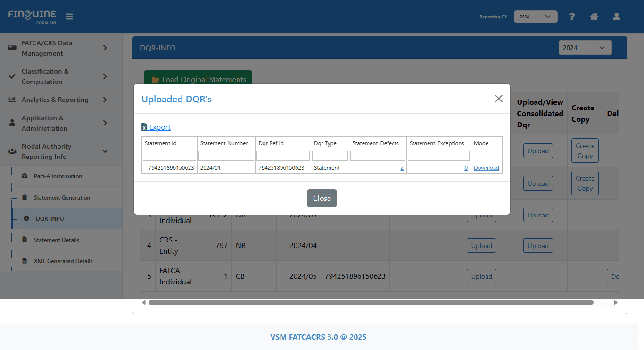
Task: Go to home via house icon
Action: pyautogui.click(x=594, y=17)
